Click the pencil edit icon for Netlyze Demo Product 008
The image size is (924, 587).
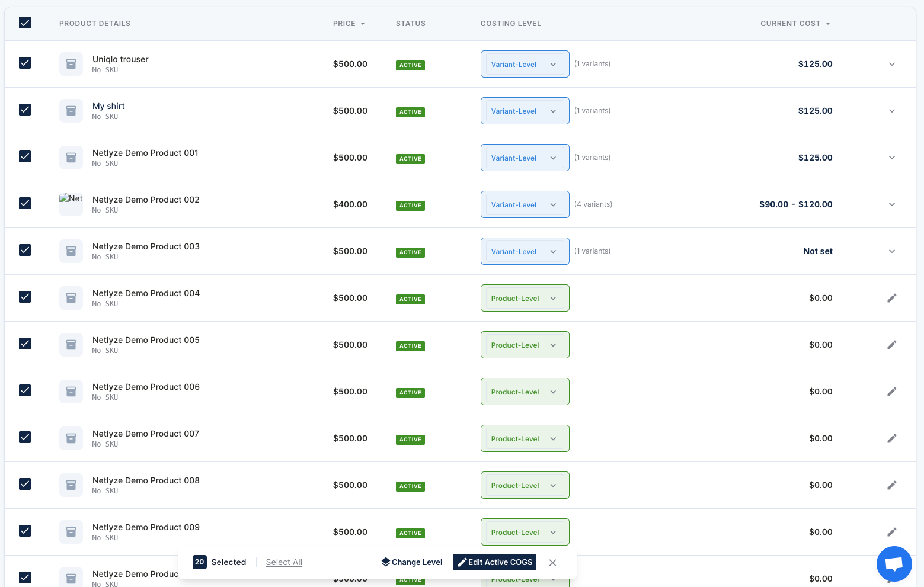coord(891,485)
